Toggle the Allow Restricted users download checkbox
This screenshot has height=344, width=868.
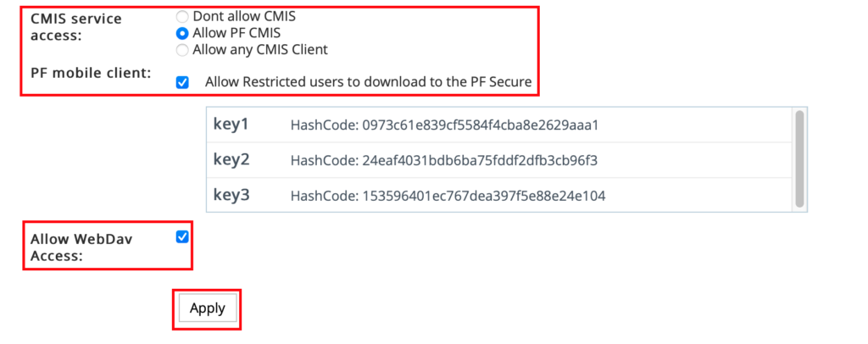click(x=182, y=82)
